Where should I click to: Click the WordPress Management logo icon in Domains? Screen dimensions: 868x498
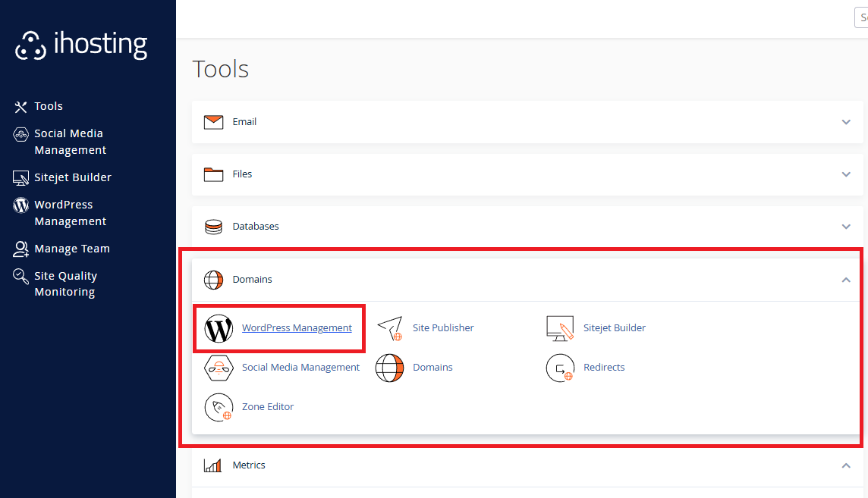[x=219, y=328]
